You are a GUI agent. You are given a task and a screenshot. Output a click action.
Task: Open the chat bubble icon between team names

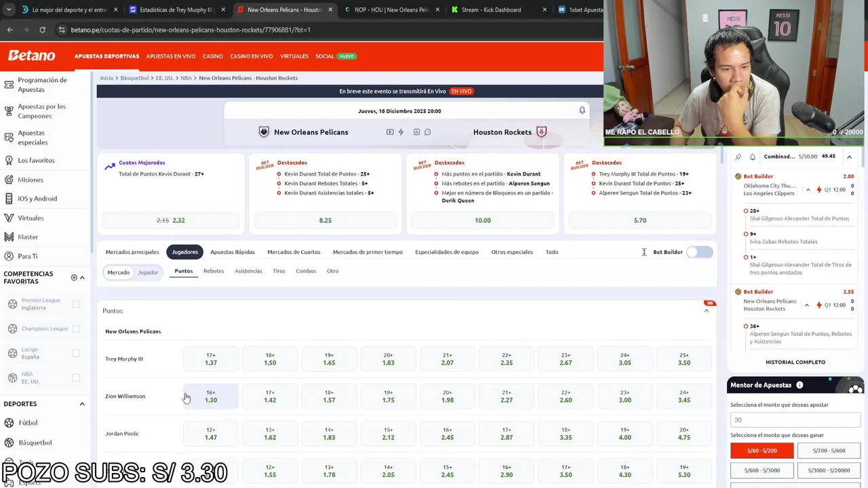point(427,132)
